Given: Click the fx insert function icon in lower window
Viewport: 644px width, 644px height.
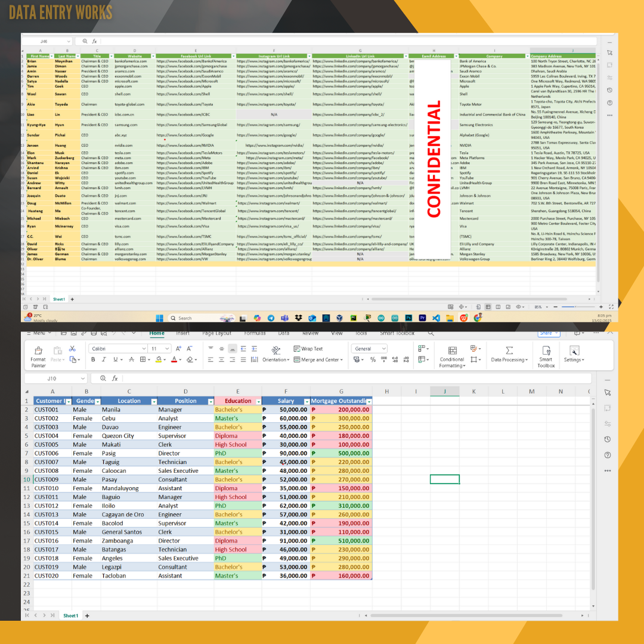Looking at the screenshot, I should (115, 378).
